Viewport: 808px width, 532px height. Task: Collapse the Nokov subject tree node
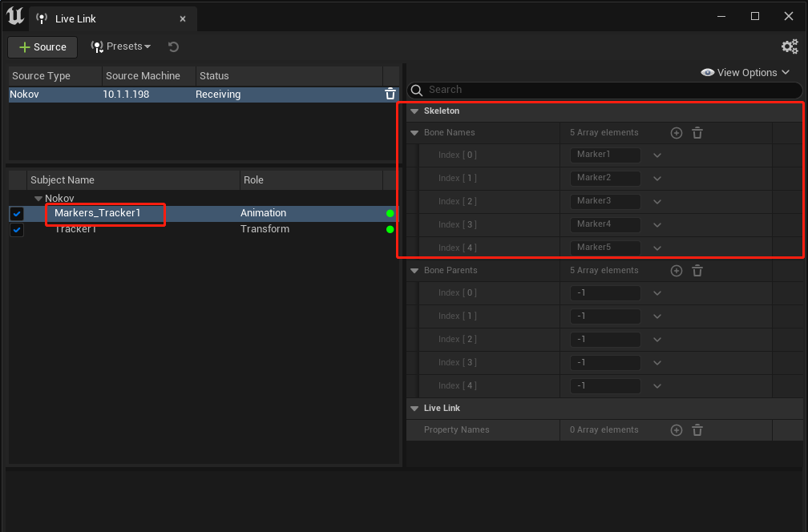click(38, 198)
